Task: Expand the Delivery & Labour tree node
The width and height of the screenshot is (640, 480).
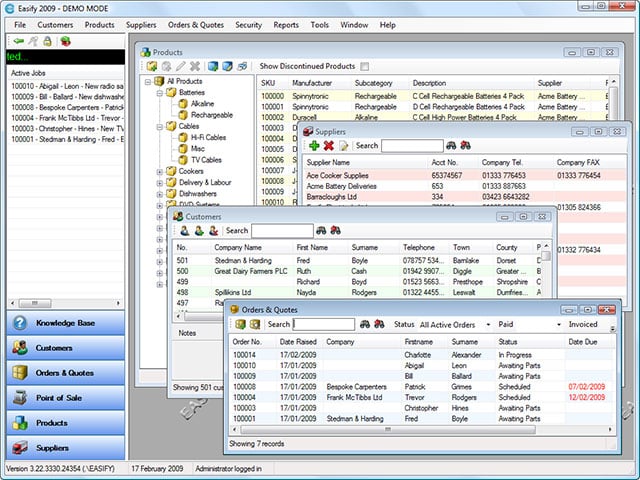Action: click(160, 183)
